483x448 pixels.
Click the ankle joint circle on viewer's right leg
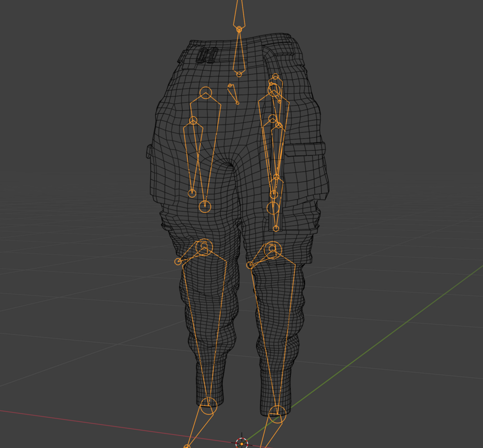pos(277,414)
